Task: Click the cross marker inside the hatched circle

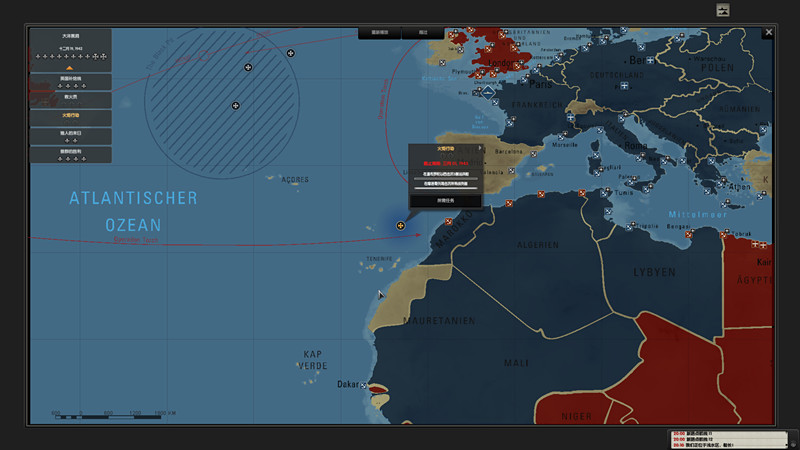Action: pyautogui.click(x=236, y=104)
